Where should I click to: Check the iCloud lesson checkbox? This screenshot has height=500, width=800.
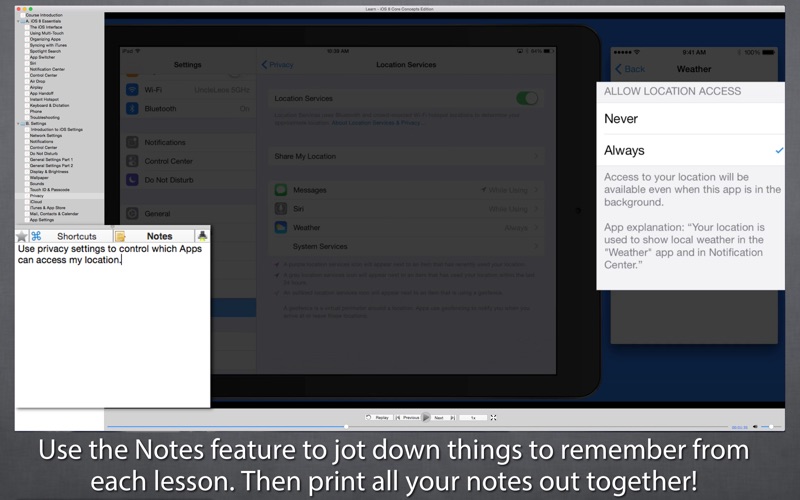[27, 202]
